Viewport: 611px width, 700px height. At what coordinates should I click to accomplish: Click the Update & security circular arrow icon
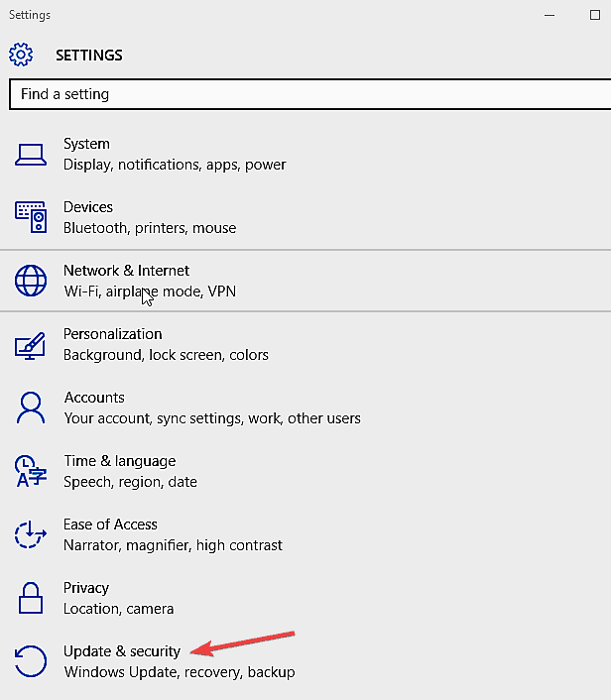click(x=30, y=661)
